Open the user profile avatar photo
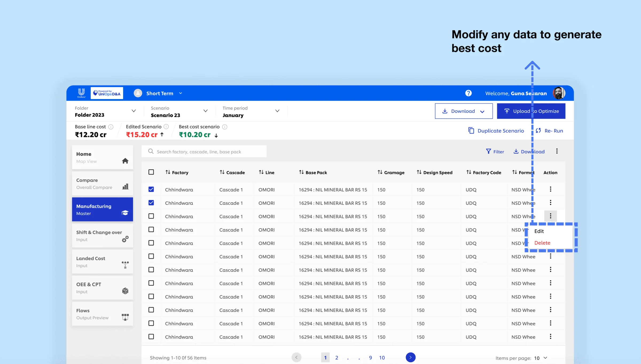Image resolution: width=641 pixels, height=364 pixels. click(559, 93)
